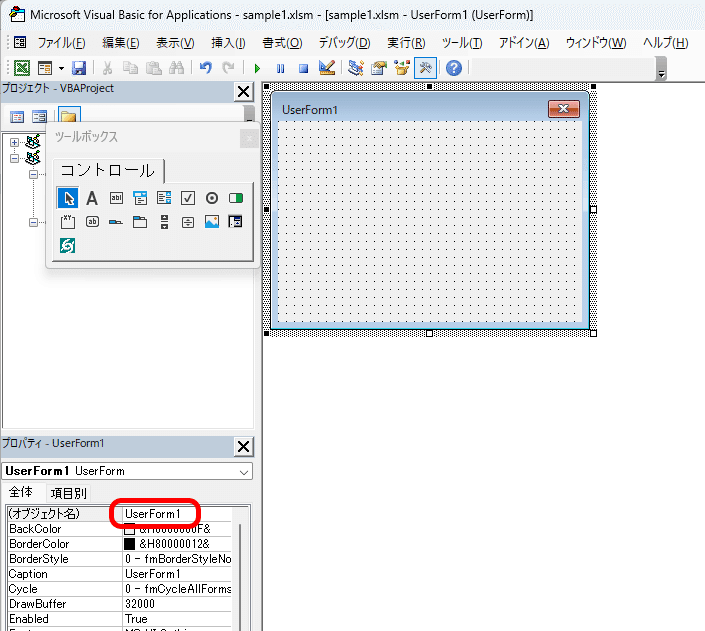This screenshot has height=631, width=705.
Task: Open Find with the binoculars icon
Action: [x=177, y=68]
